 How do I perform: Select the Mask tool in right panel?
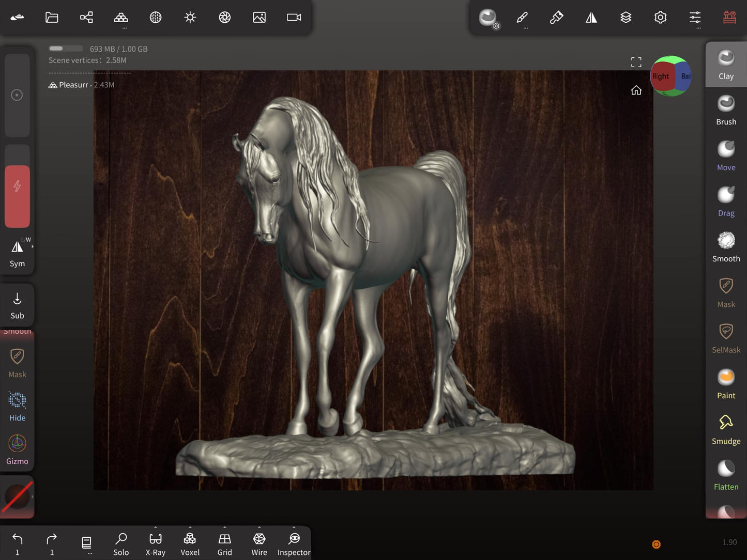pyautogui.click(x=726, y=292)
